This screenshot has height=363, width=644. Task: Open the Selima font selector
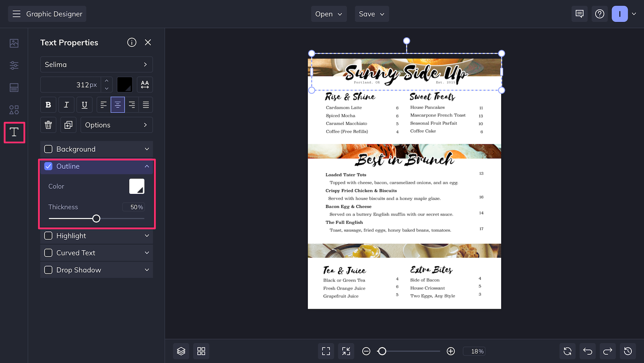point(96,64)
